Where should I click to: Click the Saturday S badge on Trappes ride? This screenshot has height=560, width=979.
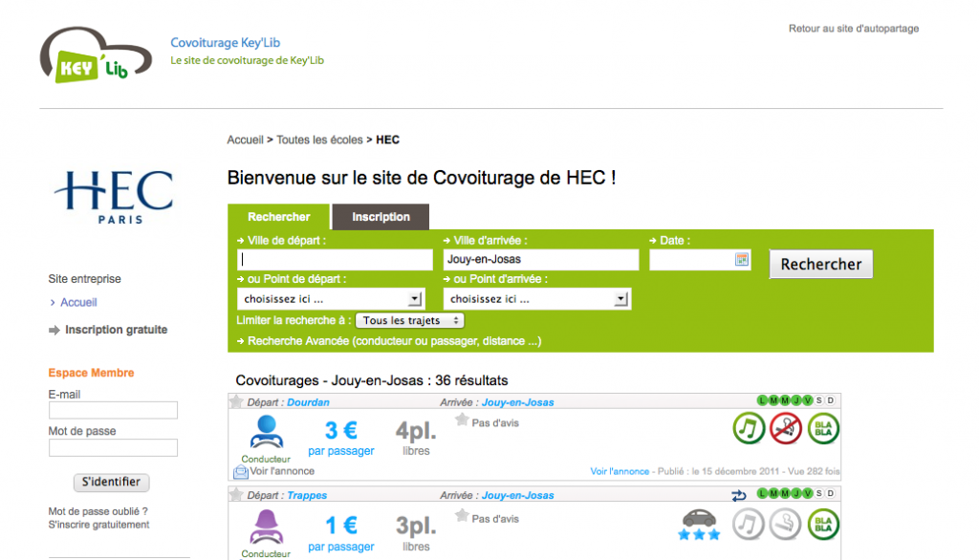click(819, 493)
